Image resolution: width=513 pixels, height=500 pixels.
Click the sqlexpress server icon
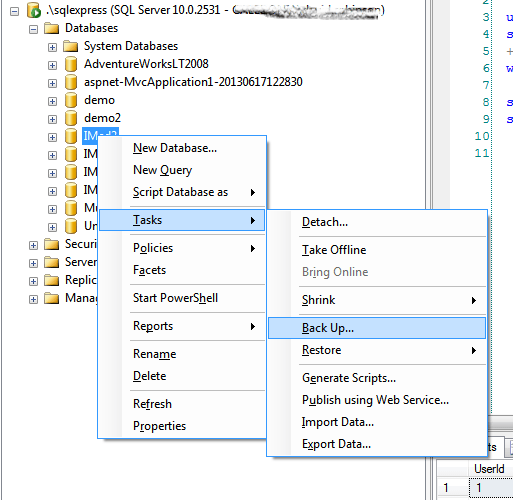34,11
